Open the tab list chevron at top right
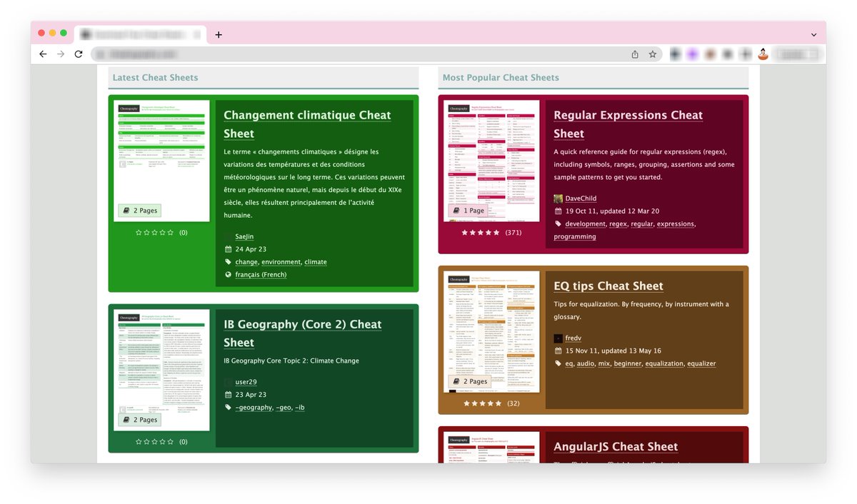The height and width of the screenshot is (504, 857). click(x=813, y=34)
